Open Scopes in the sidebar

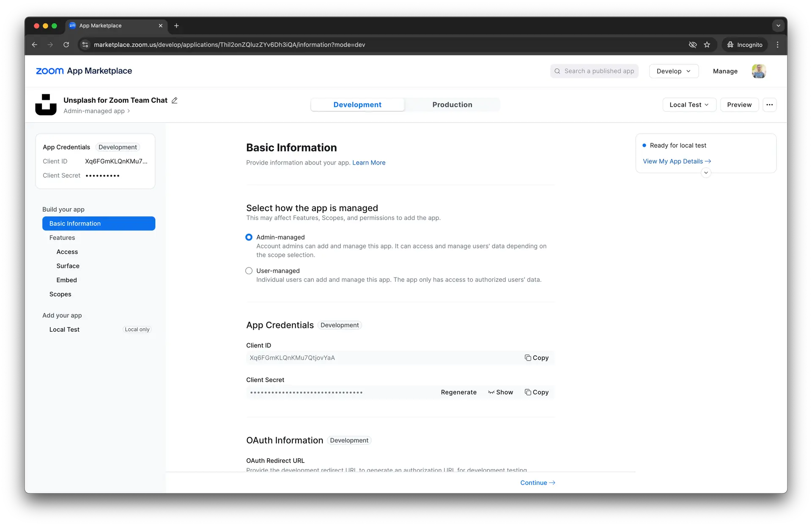click(60, 294)
